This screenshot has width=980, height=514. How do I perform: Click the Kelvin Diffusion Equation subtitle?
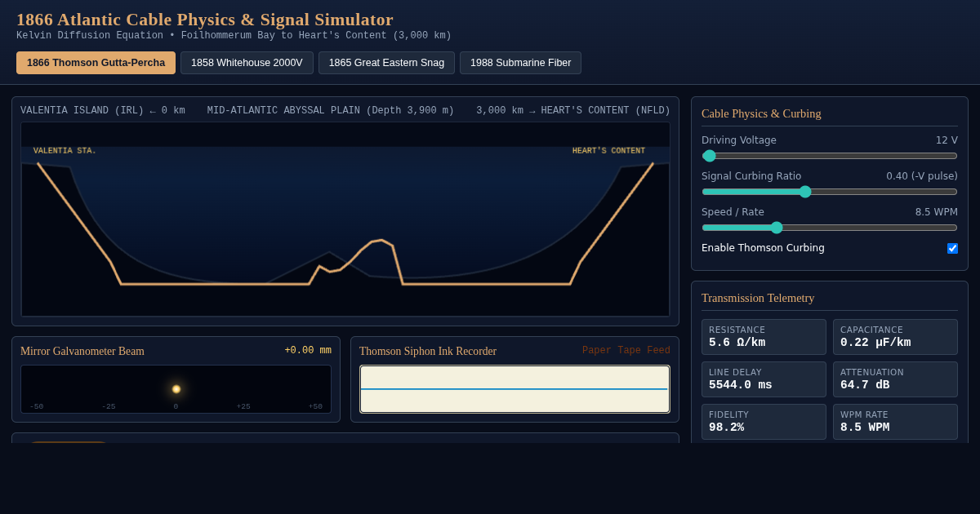pyautogui.click(x=234, y=36)
